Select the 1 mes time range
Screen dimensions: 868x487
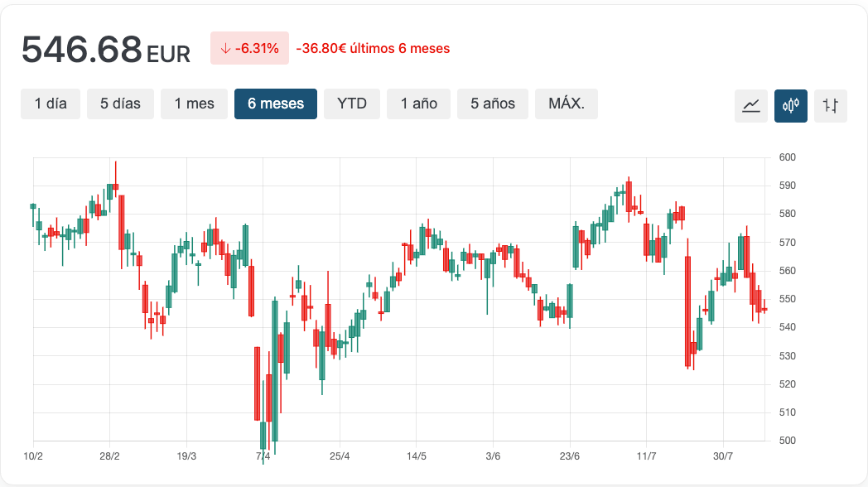[195, 104]
